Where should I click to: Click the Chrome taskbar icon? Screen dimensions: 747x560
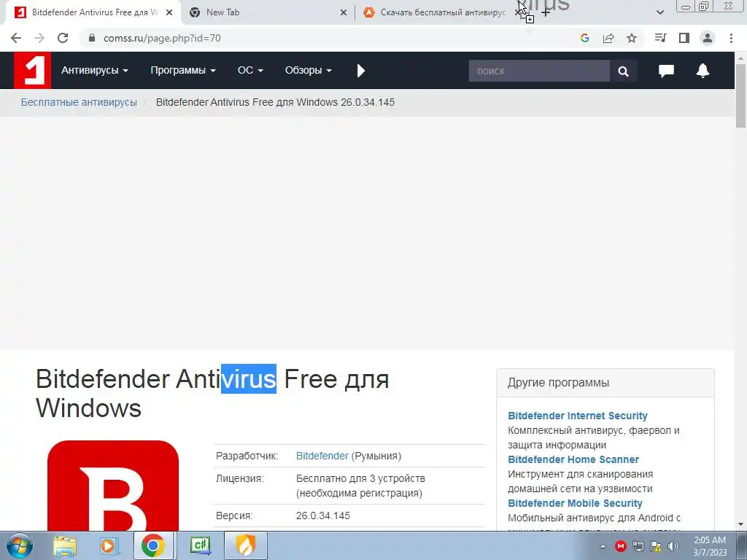click(153, 545)
